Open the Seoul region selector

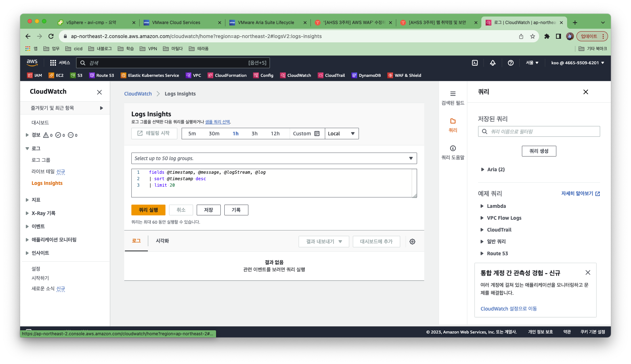(532, 63)
